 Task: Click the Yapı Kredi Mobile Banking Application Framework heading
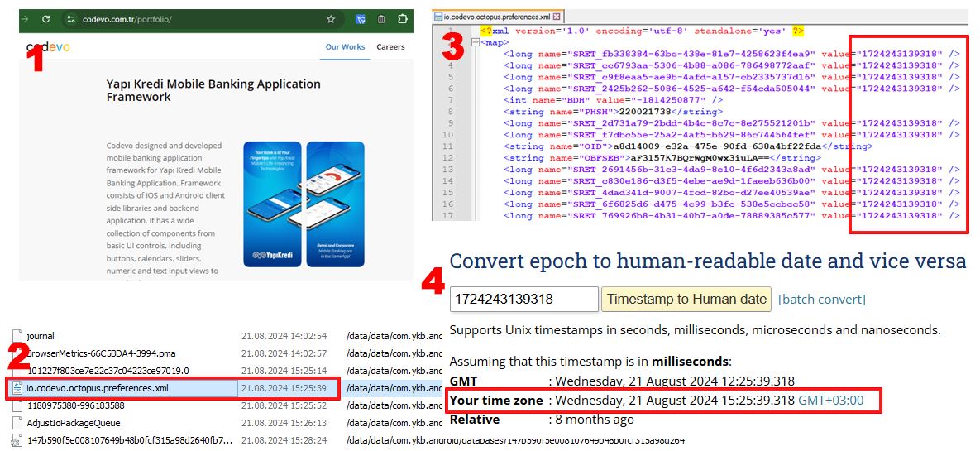(213, 91)
